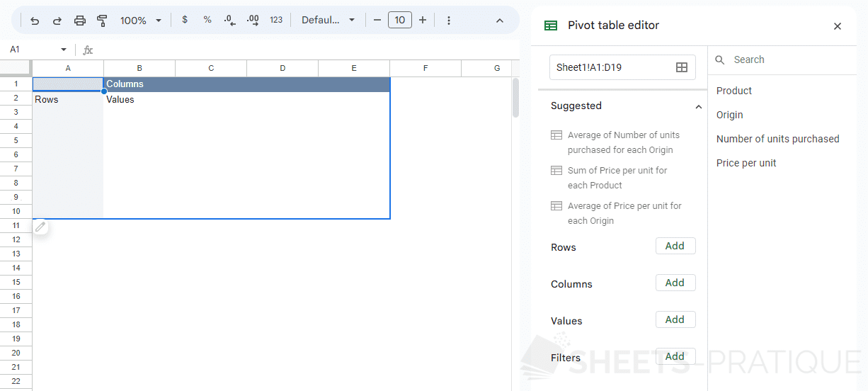Click the pencil edit pivot table icon
The height and width of the screenshot is (391, 868).
tap(40, 227)
